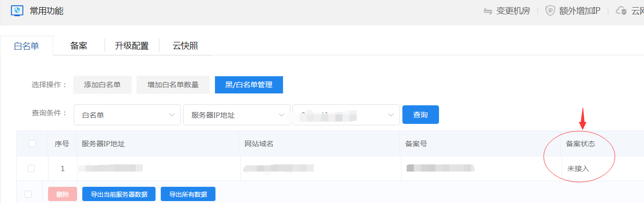
Task: Click the cloud icon at top right
Action: 621,11
